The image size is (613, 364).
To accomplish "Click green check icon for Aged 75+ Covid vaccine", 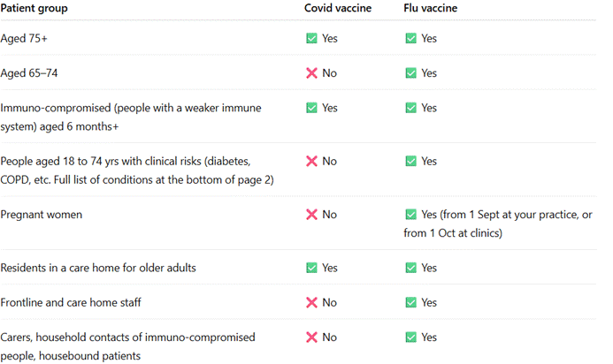I will [311, 38].
